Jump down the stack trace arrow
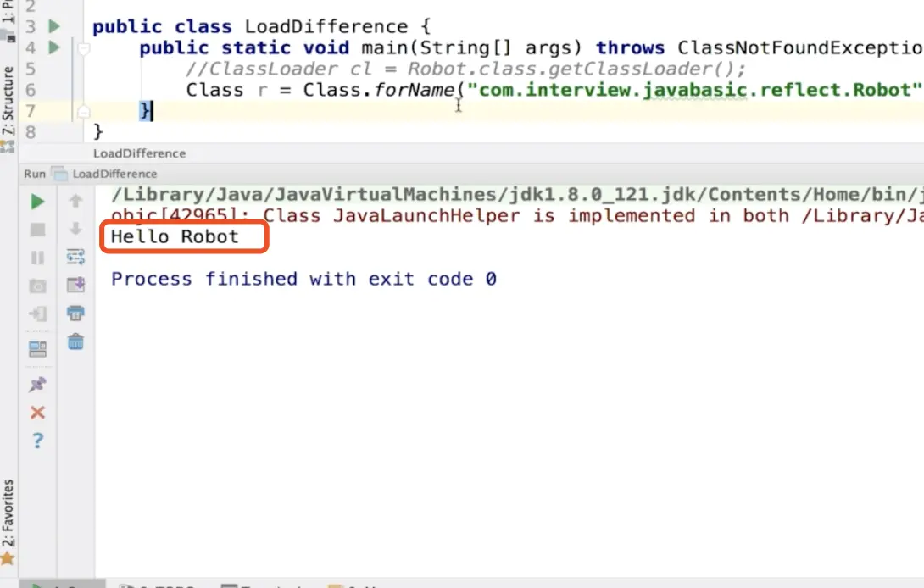The height and width of the screenshot is (588, 924). pyautogui.click(x=75, y=229)
